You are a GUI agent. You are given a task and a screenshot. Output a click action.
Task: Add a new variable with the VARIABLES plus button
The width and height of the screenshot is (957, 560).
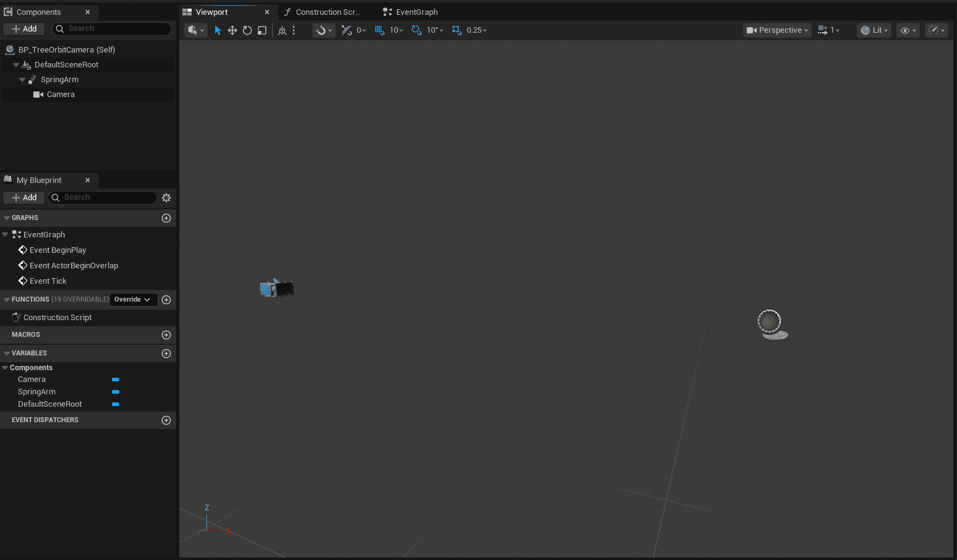tap(166, 353)
